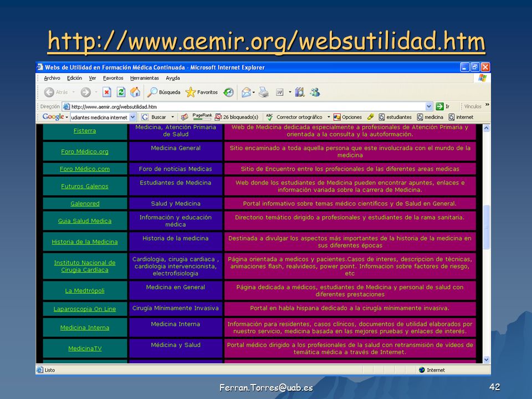This screenshot has width=532, height=399.
Task: Click the Atrás back arrow button
Action: click(x=55, y=92)
